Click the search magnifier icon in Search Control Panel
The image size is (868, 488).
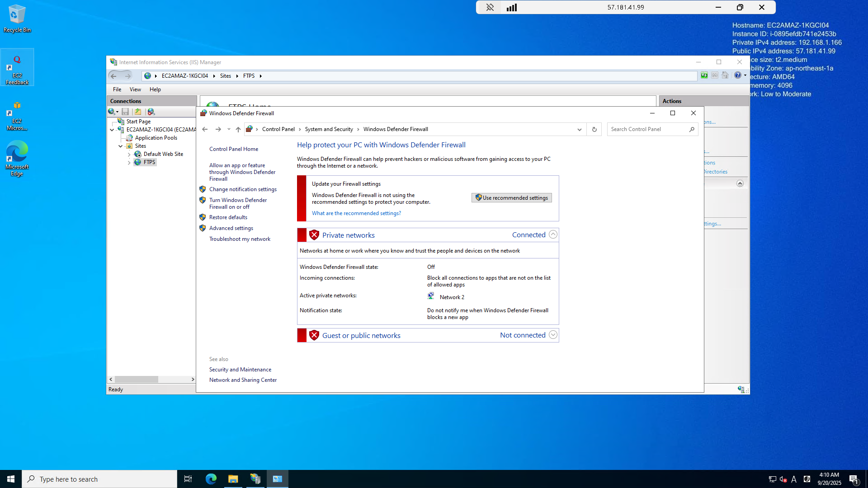tap(692, 129)
